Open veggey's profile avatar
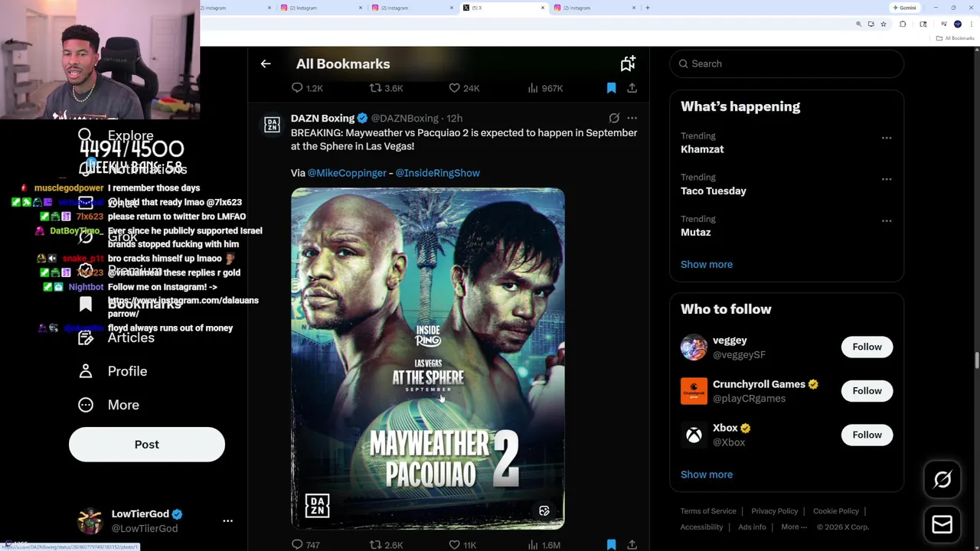 click(694, 347)
